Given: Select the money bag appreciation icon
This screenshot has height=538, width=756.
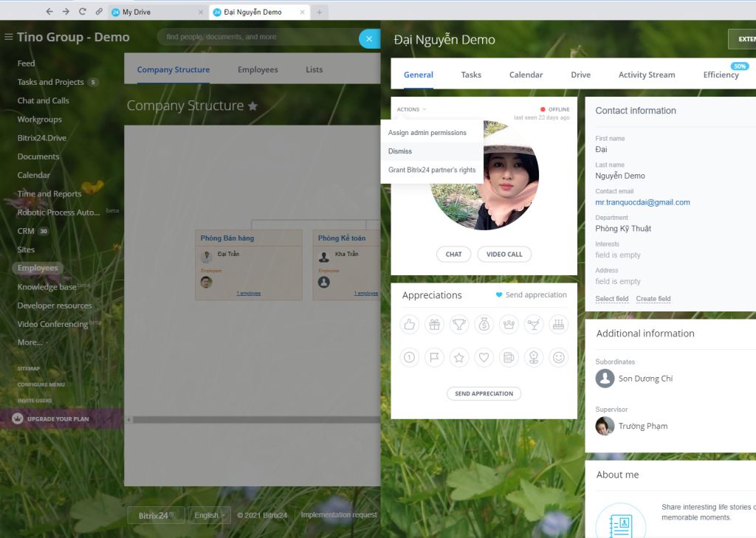Looking at the screenshot, I should [x=484, y=325].
